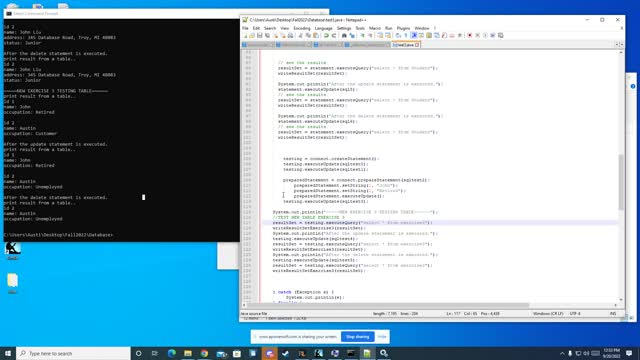Click the Paste toolbar icon
Screen dimensions: 640x360
click(x=316, y=36)
